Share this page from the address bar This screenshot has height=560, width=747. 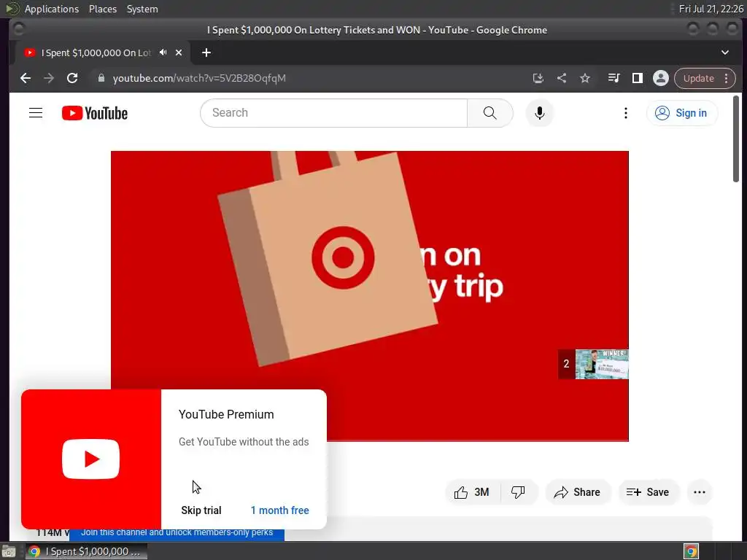pyautogui.click(x=562, y=78)
